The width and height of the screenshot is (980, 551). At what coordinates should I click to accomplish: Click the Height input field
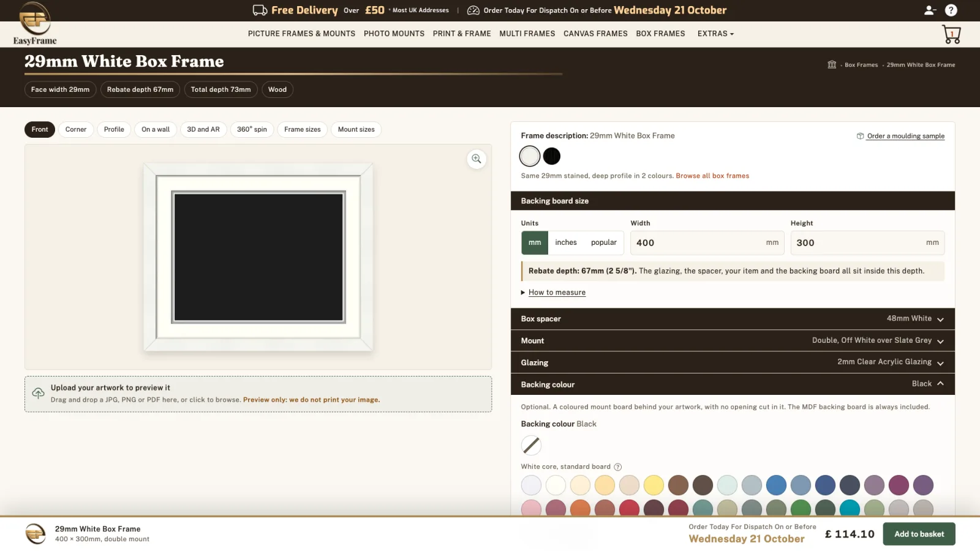pyautogui.click(x=867, y=242)
